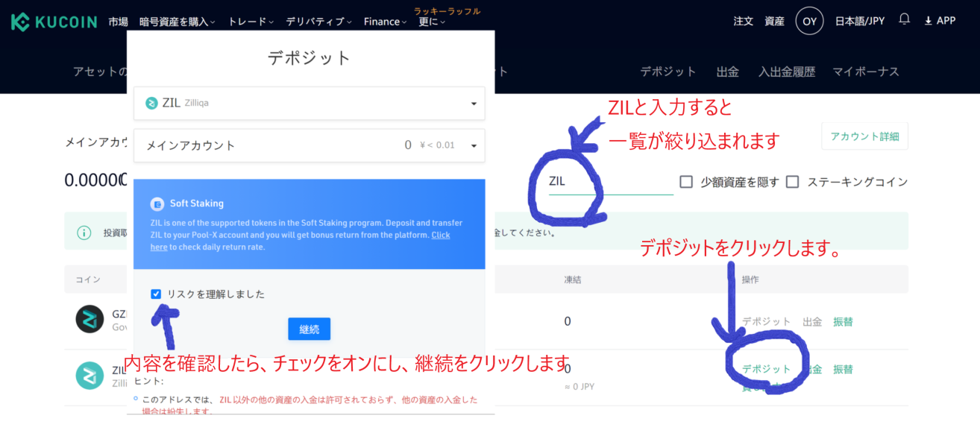
Task: Click the 操作 column header
Action: 750,280
